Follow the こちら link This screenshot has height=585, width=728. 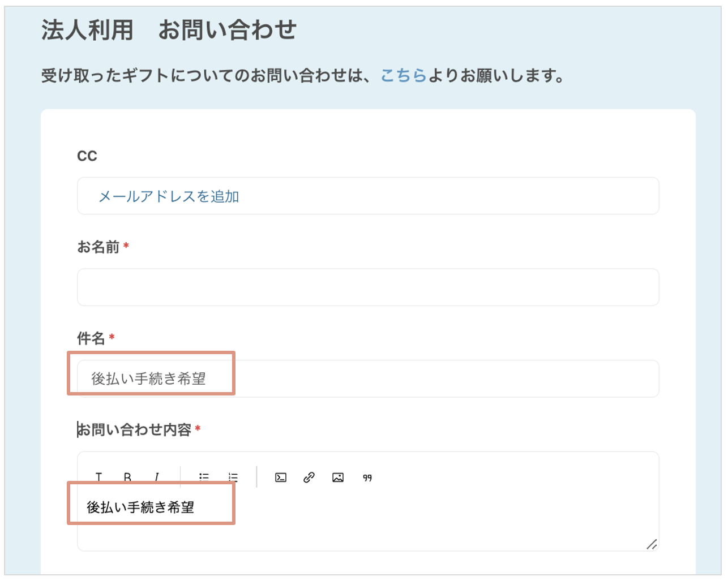[x=403, y=75]
